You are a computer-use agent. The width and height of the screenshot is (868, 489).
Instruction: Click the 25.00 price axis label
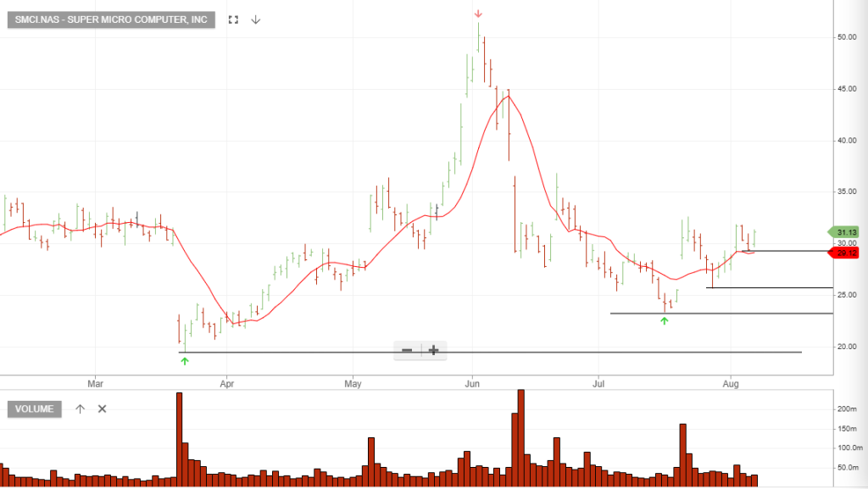pos(847,295)
